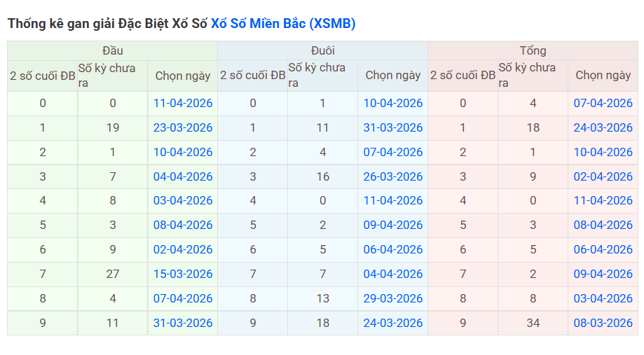Click the 27 value in Đầu column
This screenshot has width=644, height=355.
(113, 274)
